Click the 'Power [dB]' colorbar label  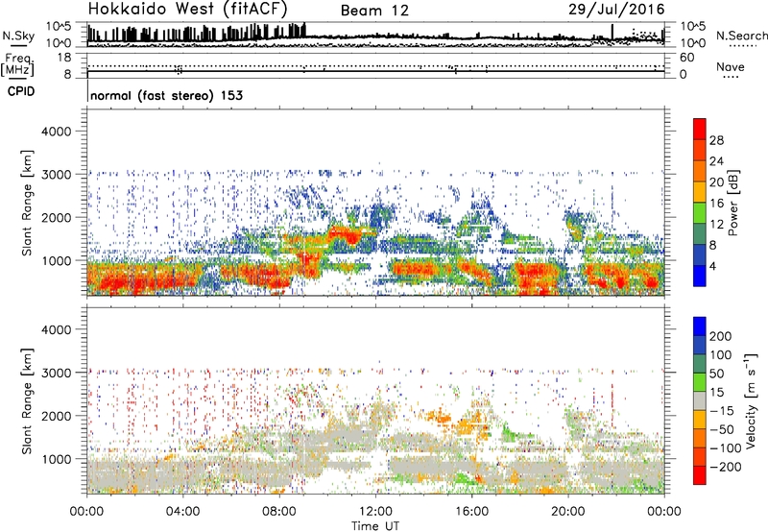(x=732, y=203)
